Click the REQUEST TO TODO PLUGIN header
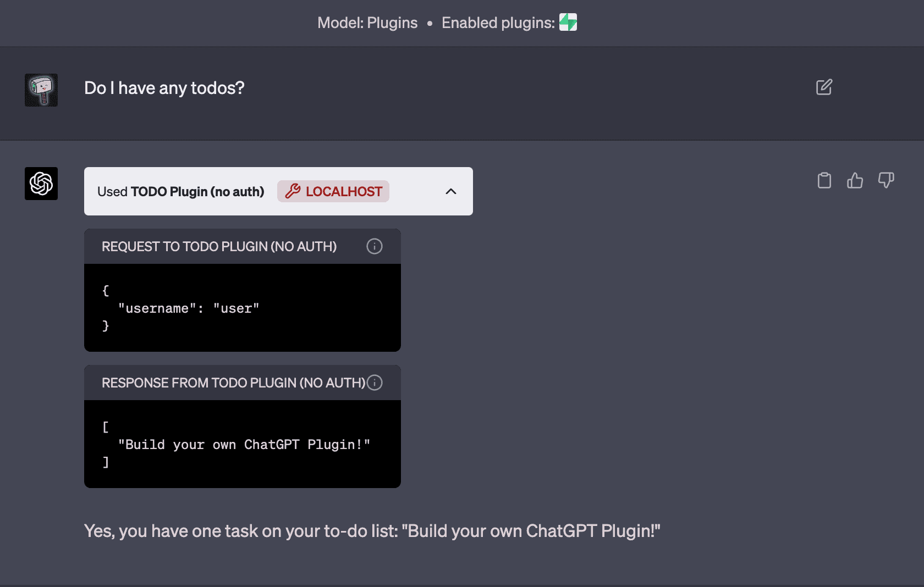Image resolution: width=924 pixels, height=587 pixels. click(x=219, y=246)
